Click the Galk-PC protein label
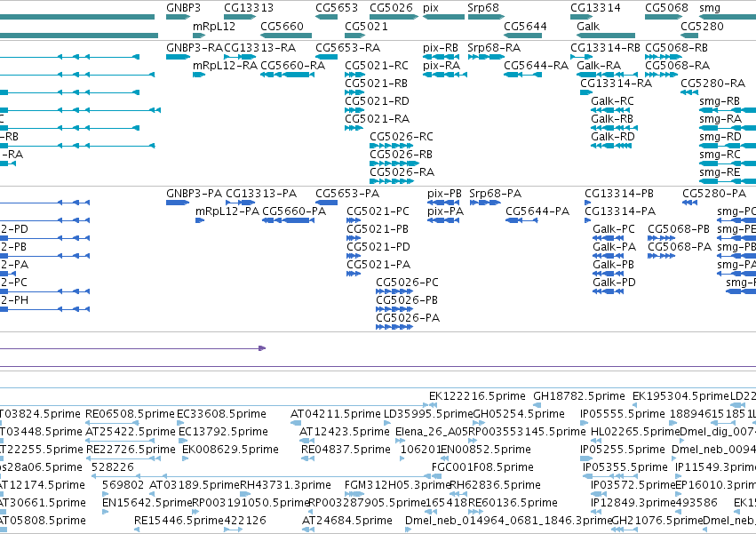Screen dimensions: 756x534 point(613,229)
